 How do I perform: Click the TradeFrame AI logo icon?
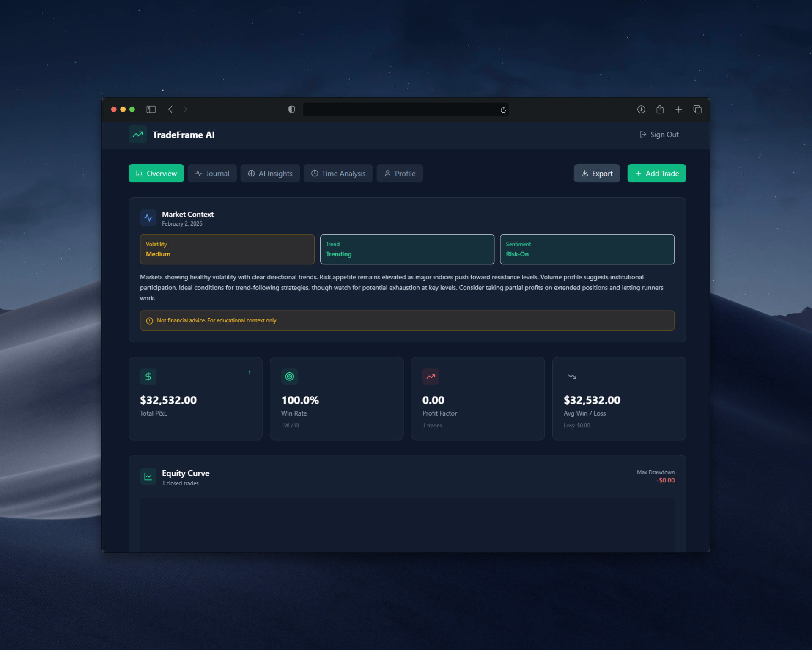point(137,135)
